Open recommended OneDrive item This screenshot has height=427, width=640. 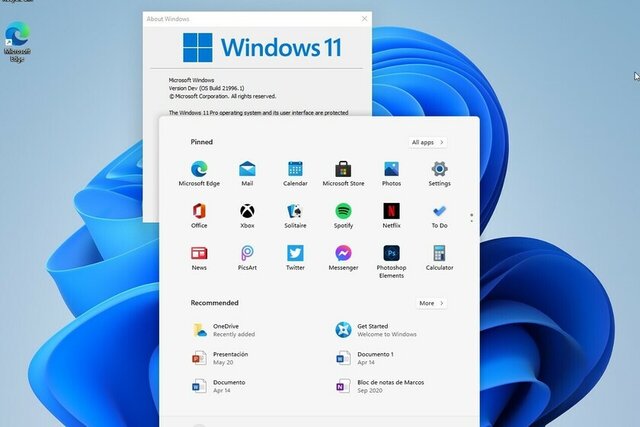click(224, 330)
